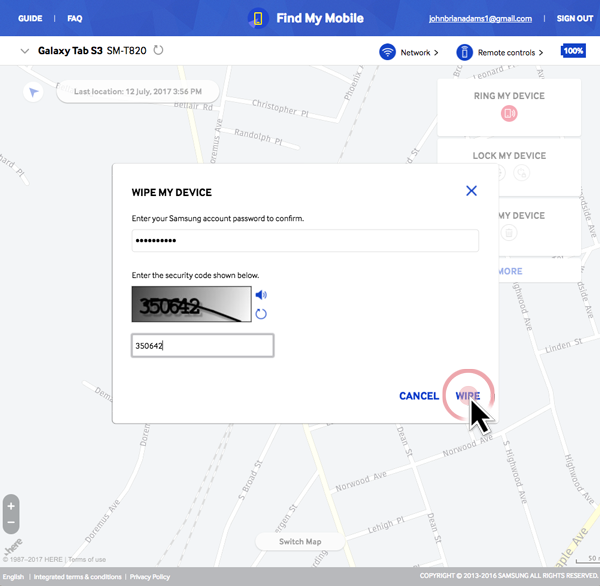Image resolution: width=600 pixels, height=586 pixels.
Task: Click the LOCK MY DEVICE panel title
Action: pos(509,156)
